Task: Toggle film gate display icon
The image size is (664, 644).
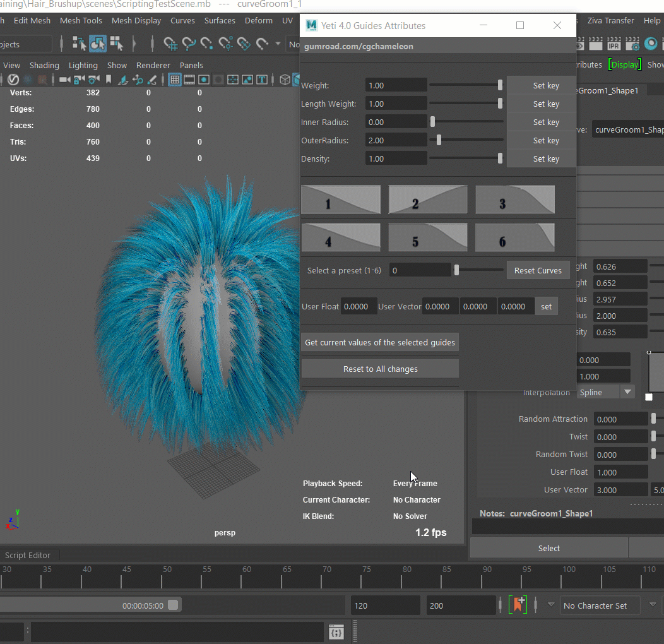Action: click(x=189, y=79)
